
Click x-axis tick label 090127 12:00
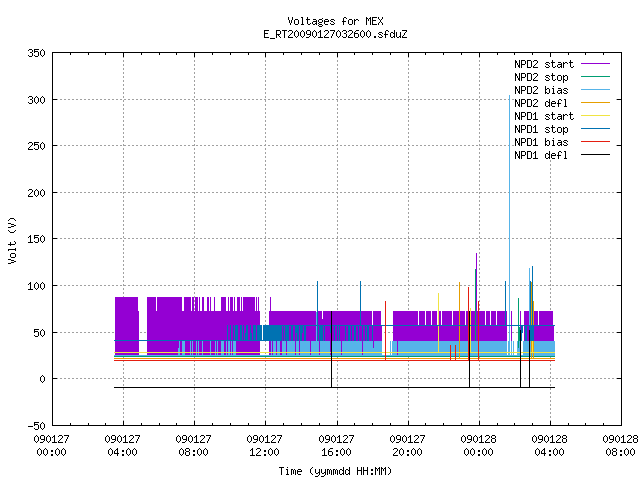coord(264,446)
